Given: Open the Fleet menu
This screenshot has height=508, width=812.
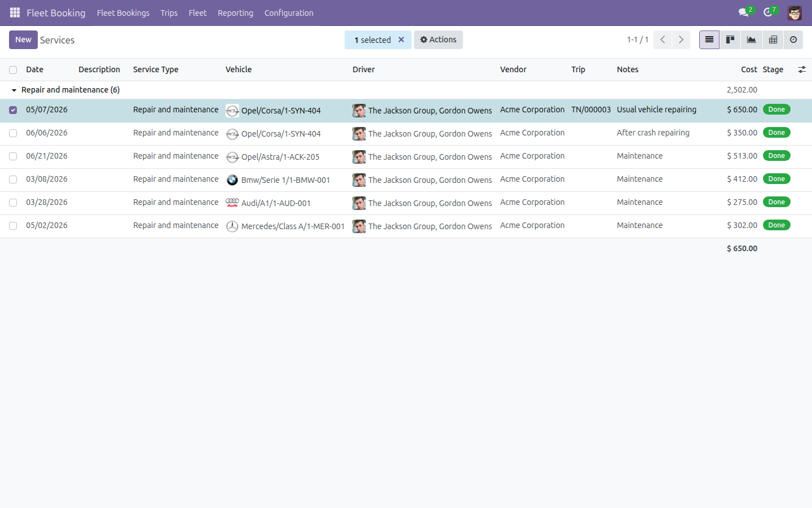Looking at the screenshot, I should point(197,13).
